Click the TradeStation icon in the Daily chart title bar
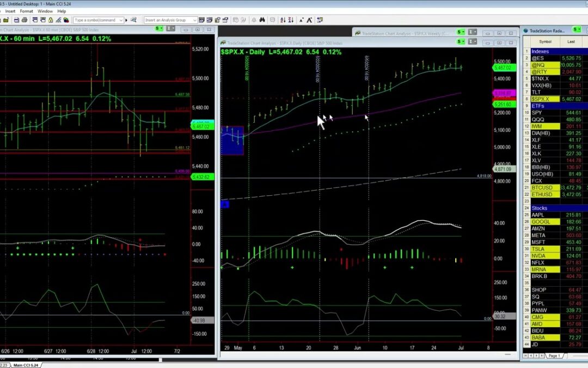Screen dimensions: 588x368 pos(223,43)
